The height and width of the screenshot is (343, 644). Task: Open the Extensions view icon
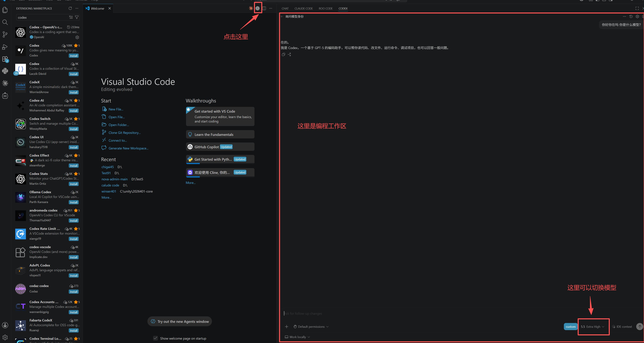(x=5, y=59)
